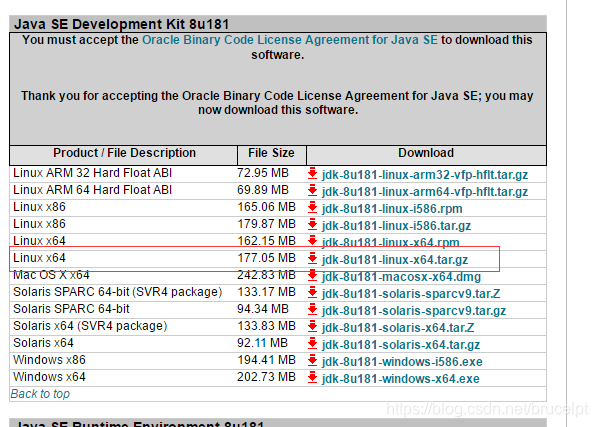Download jdk-8u181-solaris-sparcv9.tar.Z file link
598x427 pixels.
(x=411, y=294)
